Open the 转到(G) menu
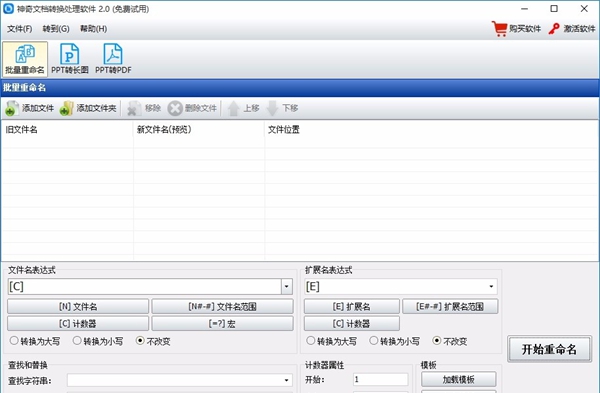 [x=56, y=29]
